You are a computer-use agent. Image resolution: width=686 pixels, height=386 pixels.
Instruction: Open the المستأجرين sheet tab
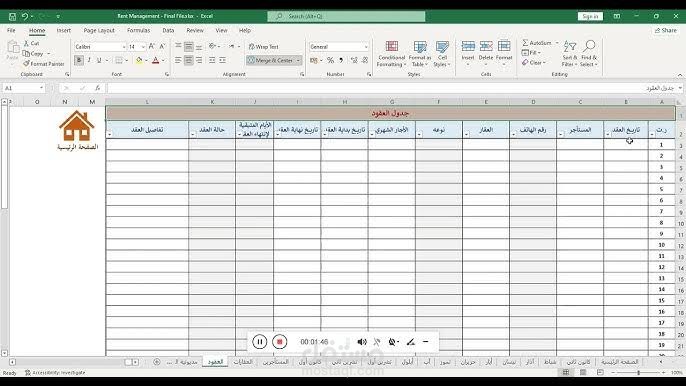click(275, 362)
